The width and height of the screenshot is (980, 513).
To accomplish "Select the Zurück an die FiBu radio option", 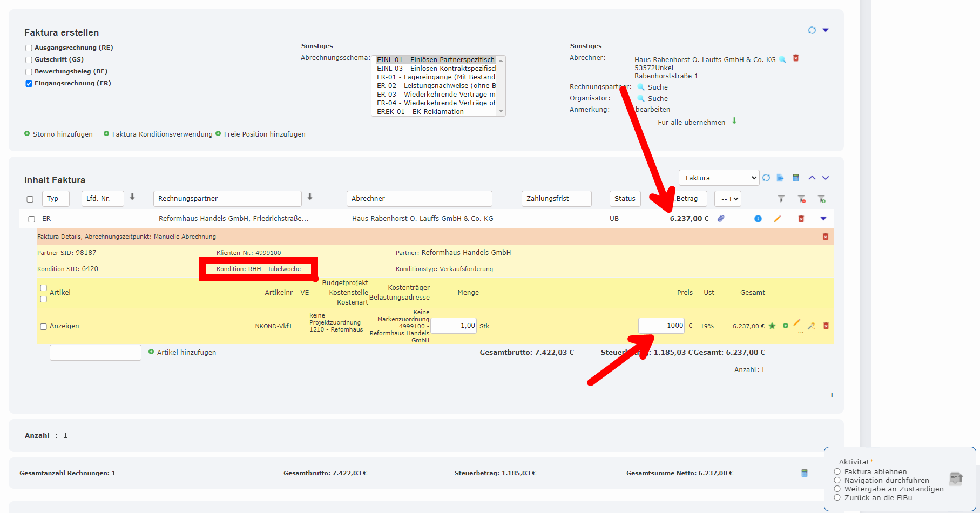I will [837, 497].
